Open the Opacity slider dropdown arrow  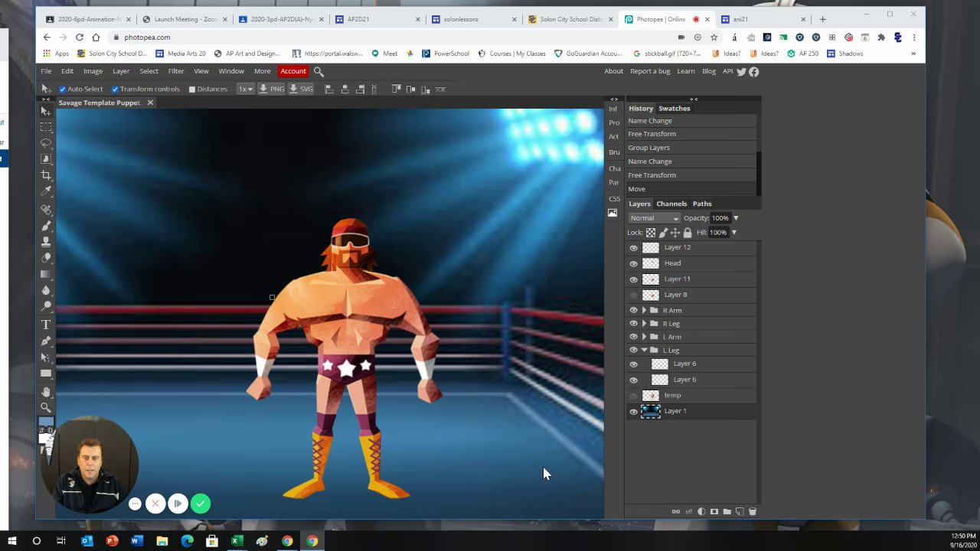click(736, 218)
